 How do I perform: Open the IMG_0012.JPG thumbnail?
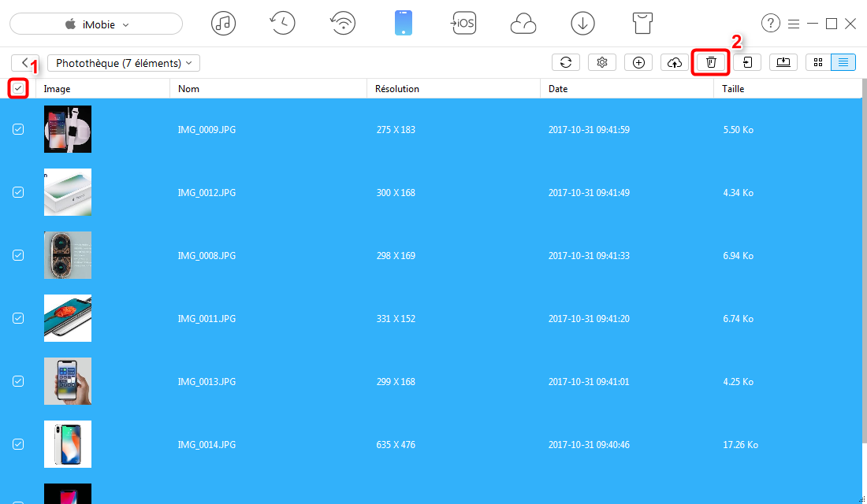click(x=68, y=192)
